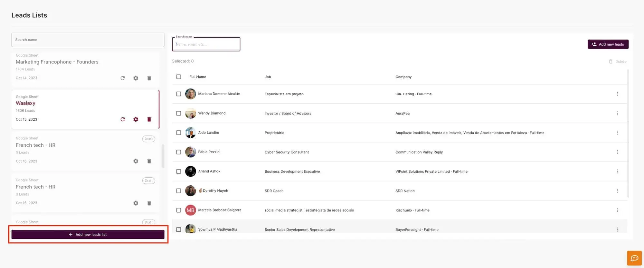Open settings for Marketing Francophone - Founders list

[136, 78]
